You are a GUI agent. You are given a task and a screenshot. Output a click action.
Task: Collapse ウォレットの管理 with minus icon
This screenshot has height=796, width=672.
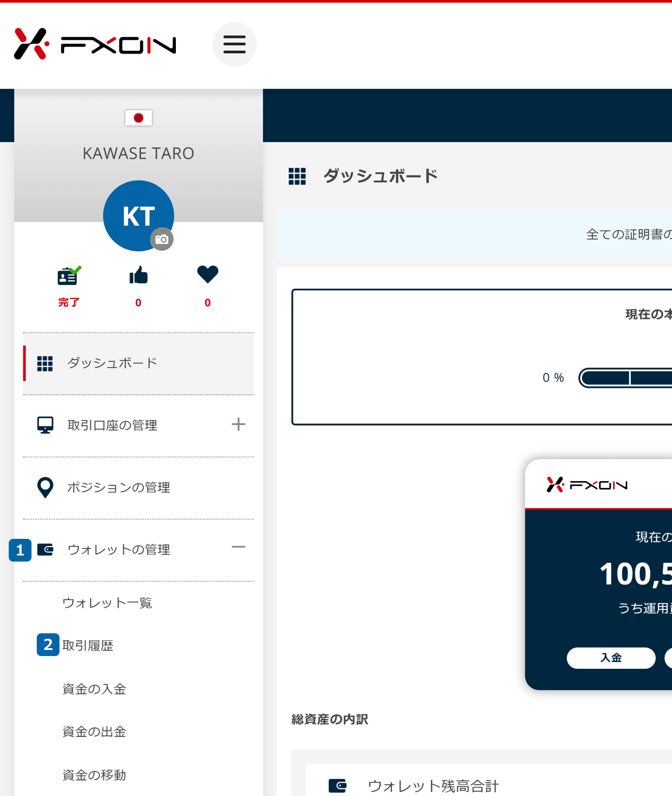tap(238, 547)
